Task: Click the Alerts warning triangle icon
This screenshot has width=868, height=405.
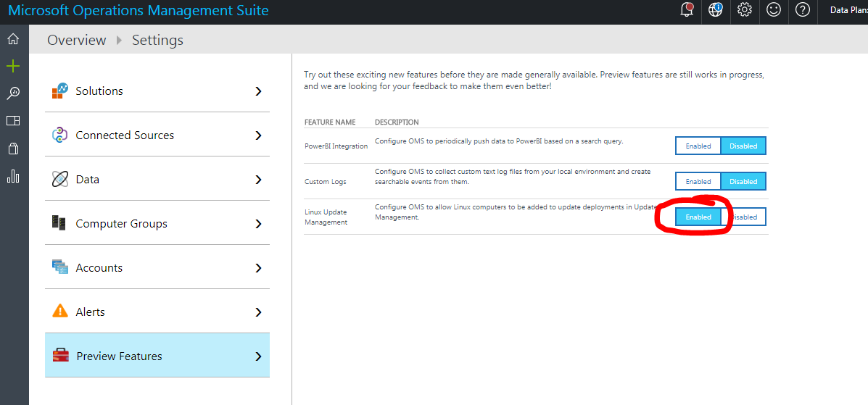Action: (x=59, y=311)
